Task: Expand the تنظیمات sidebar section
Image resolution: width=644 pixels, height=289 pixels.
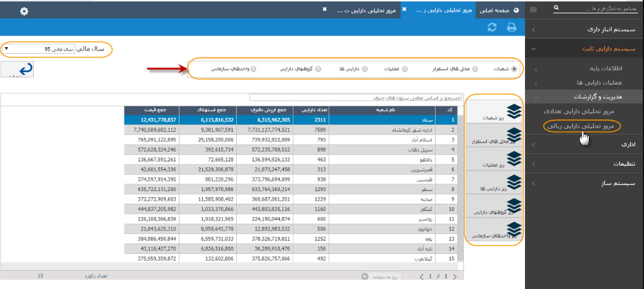Action: tap(584, 164)
